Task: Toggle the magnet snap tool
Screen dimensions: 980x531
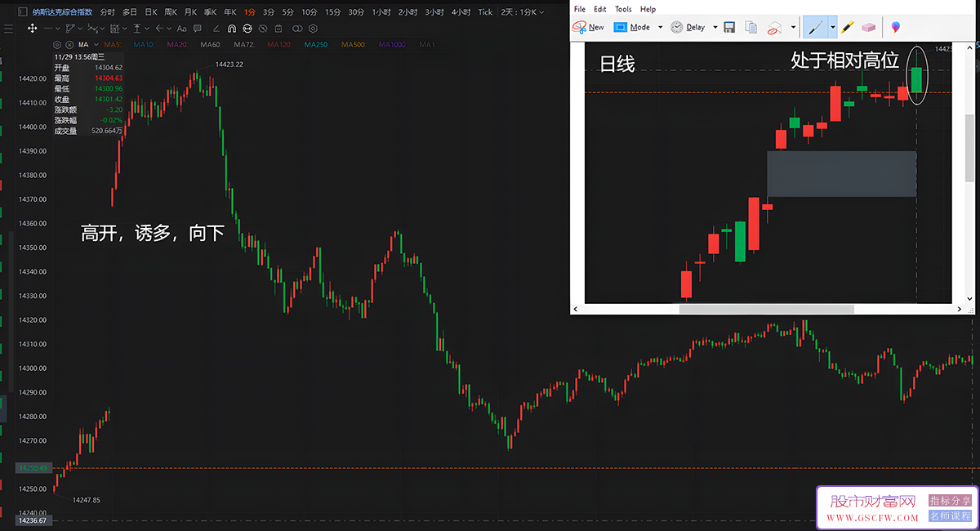Action: click(x=230, y=28)
